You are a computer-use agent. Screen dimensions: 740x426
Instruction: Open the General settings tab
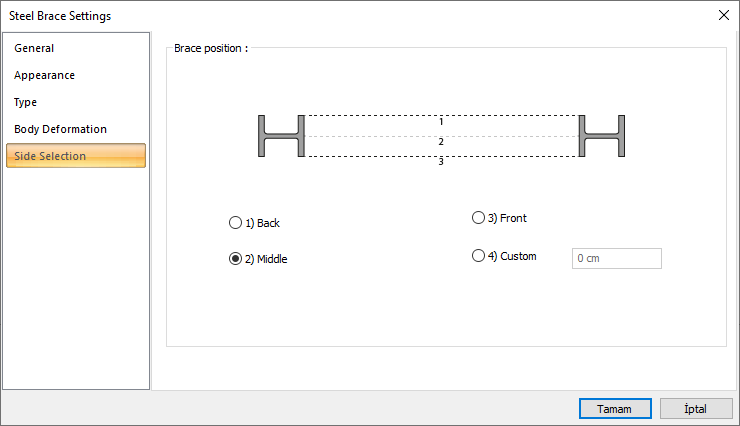click(34, 48)
